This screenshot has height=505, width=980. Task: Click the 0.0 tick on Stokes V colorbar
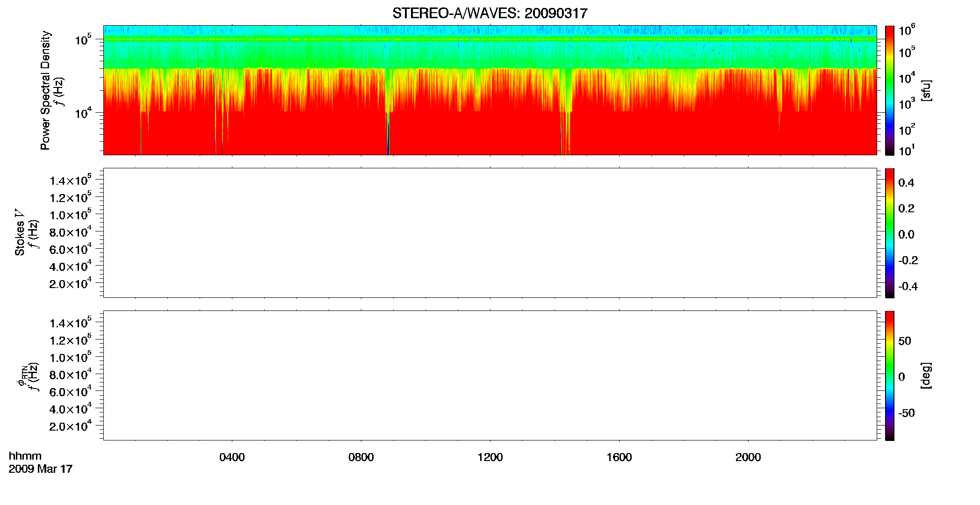tap(906, 234)
